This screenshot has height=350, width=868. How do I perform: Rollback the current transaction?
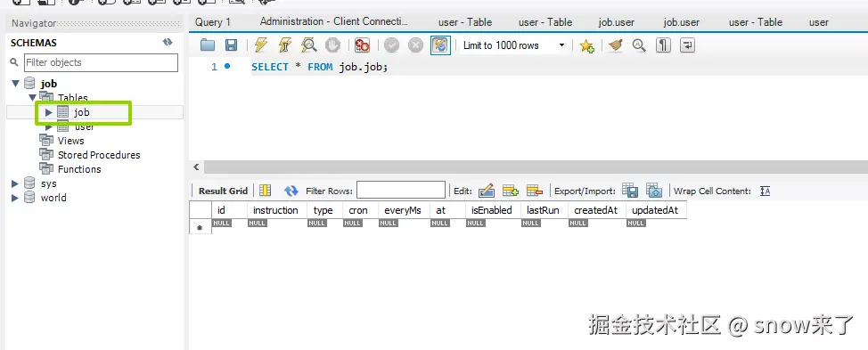point(416,45)
